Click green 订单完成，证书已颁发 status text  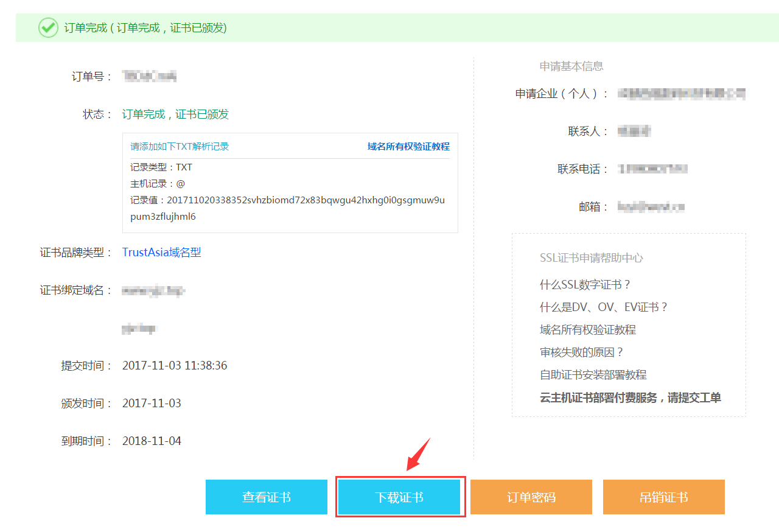click(175, 114)
